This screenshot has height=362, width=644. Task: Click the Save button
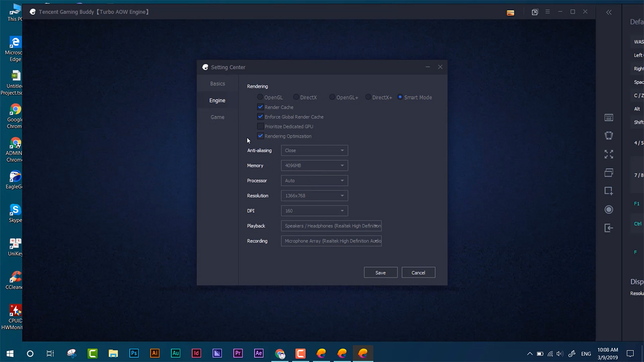[380, 273]
